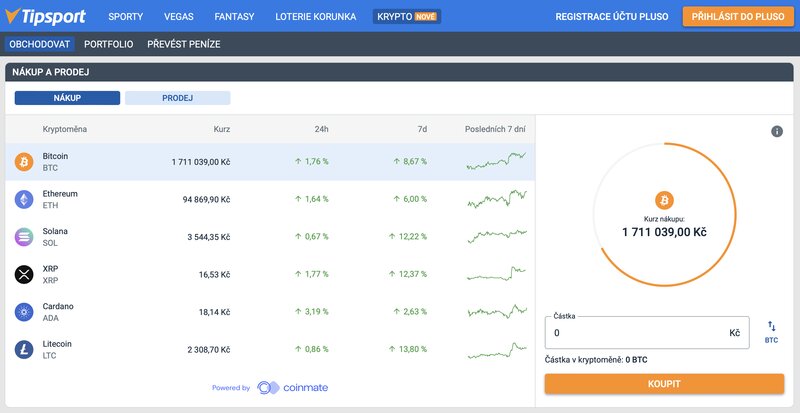Click REGISTRACE ÚČTU PLUSO link
The width and height of the screenshot is (800, 413).
(x=612, y=16)
